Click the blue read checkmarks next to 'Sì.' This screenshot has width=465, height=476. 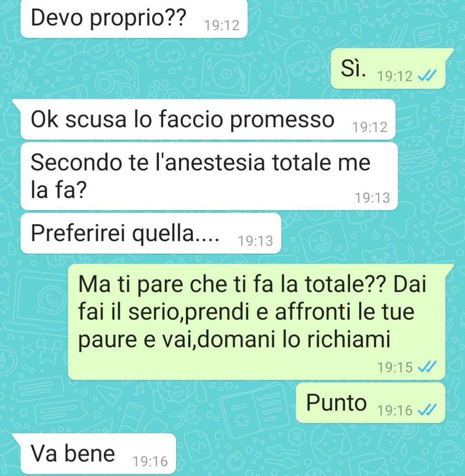click(x=427, y=76)
